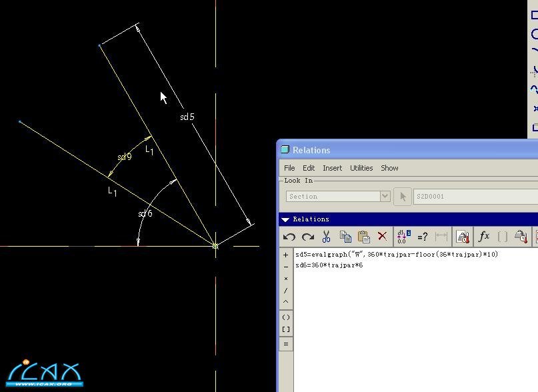Click the Cut scissors icon
538x392 pixels.
click(x=326, y=237)
